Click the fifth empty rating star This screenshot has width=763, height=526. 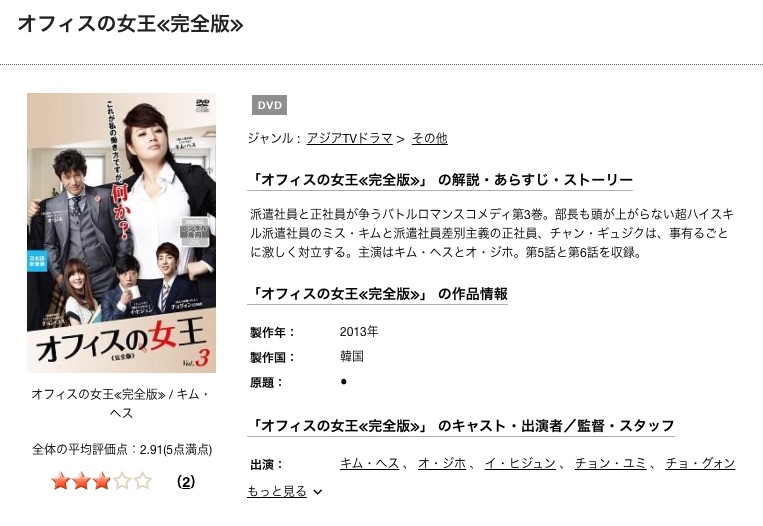(143, 481)
